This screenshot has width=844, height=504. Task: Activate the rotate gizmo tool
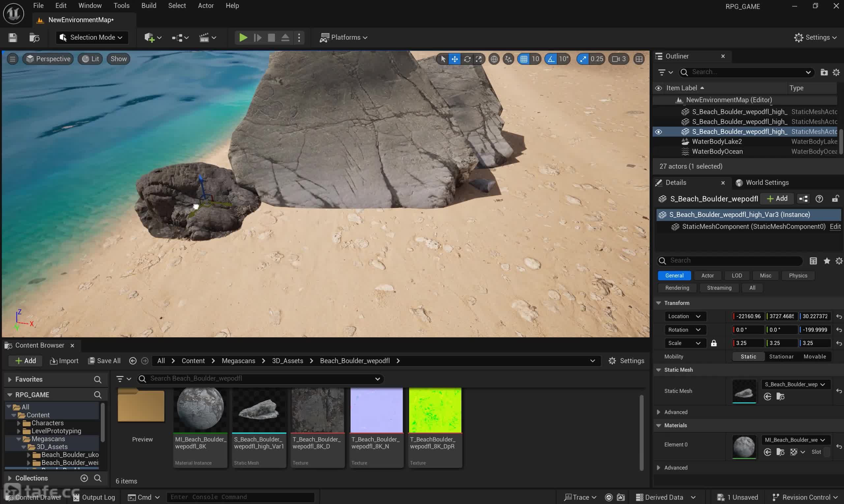tap(467, 59)
